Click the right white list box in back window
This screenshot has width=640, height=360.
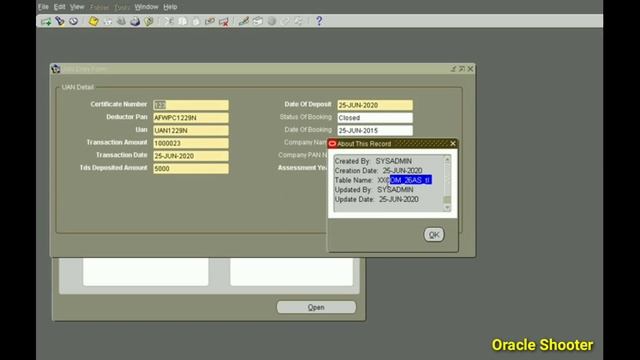tap(291, 271)
